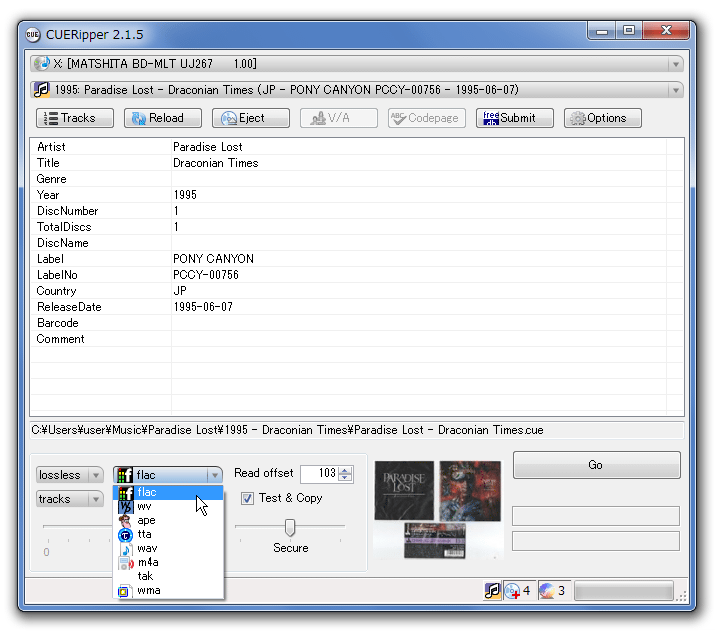Click the Title value Draconian Times
717x634 pixels.
point(216,163)
